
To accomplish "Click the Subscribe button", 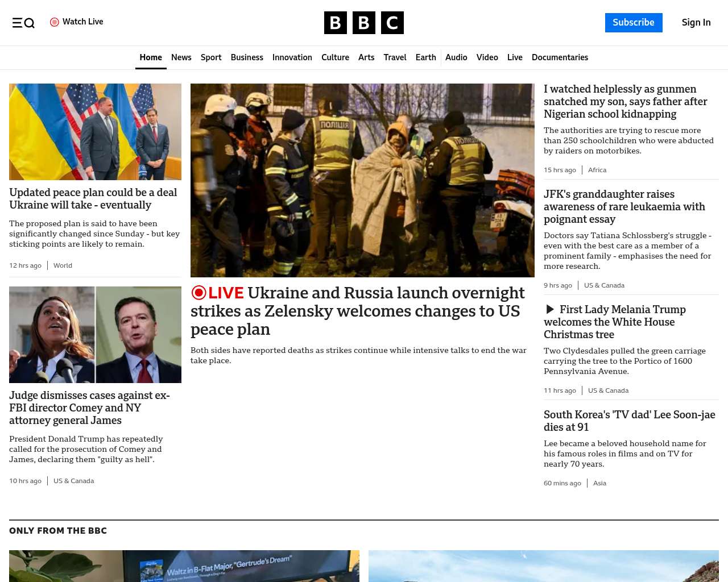I will coord(633,23).
